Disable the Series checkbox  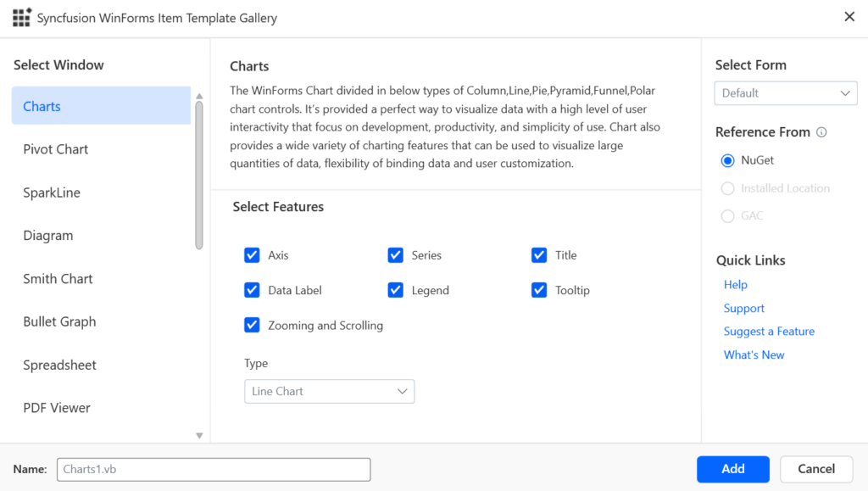395,254
